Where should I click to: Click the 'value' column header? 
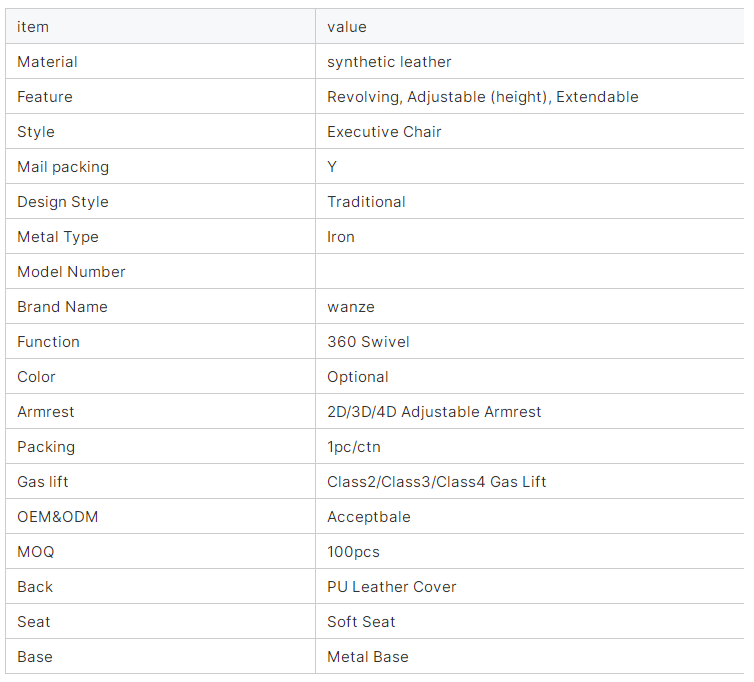[x=346, y=27]
